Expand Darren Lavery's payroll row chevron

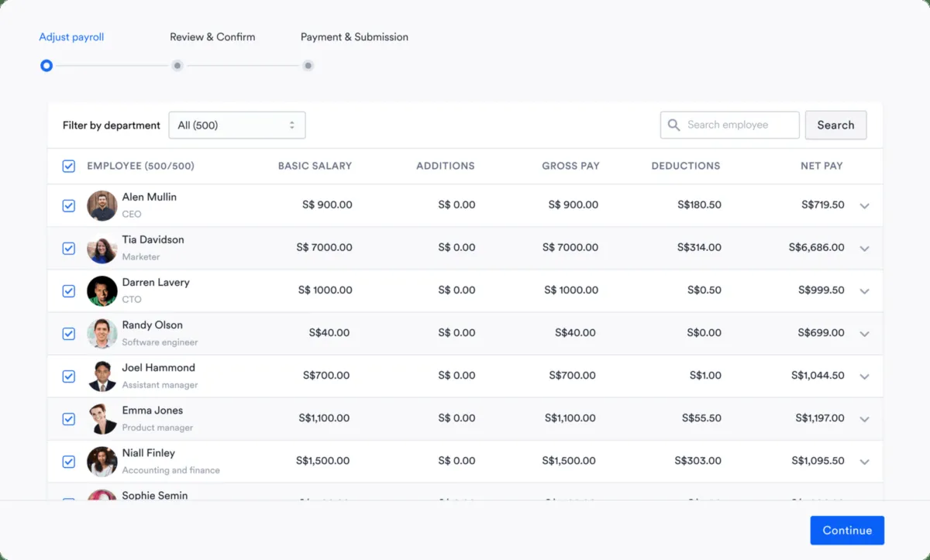(865, 291)
